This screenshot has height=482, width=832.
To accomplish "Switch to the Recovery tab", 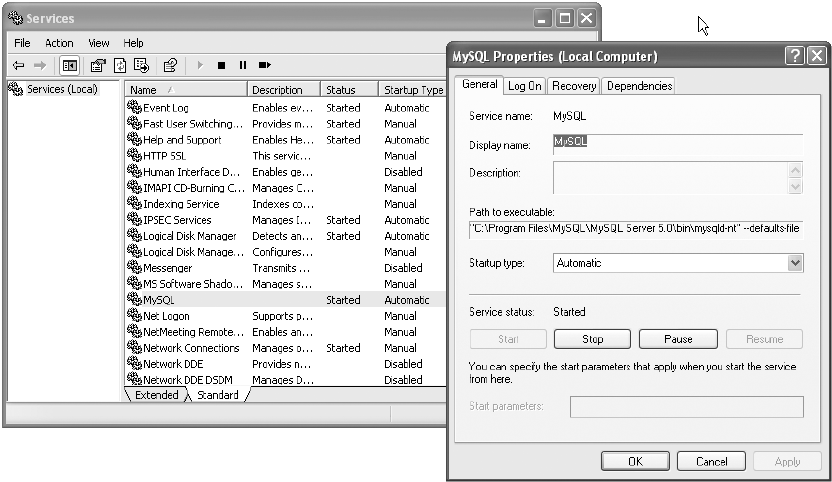I will pyautogui.click(x=574, y=86).
